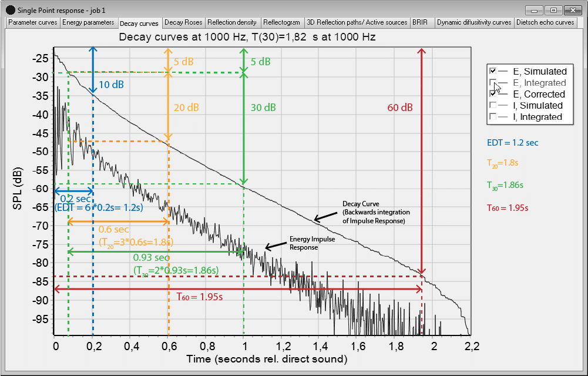
Task: Uncheck the E, Corrected curve
Action: click(x=493, y=94)
